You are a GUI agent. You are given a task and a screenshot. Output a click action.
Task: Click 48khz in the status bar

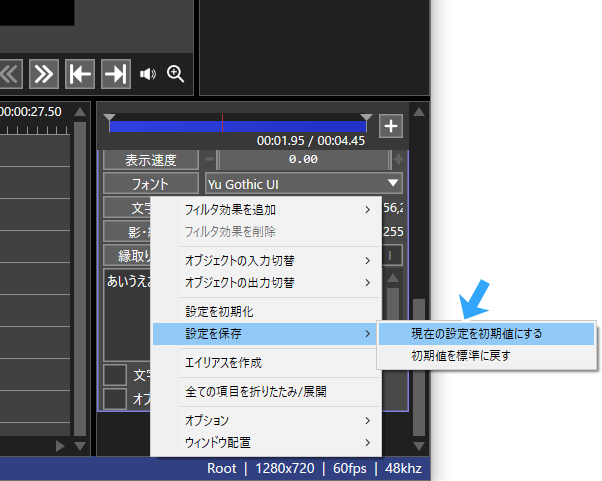coord(403,469)
